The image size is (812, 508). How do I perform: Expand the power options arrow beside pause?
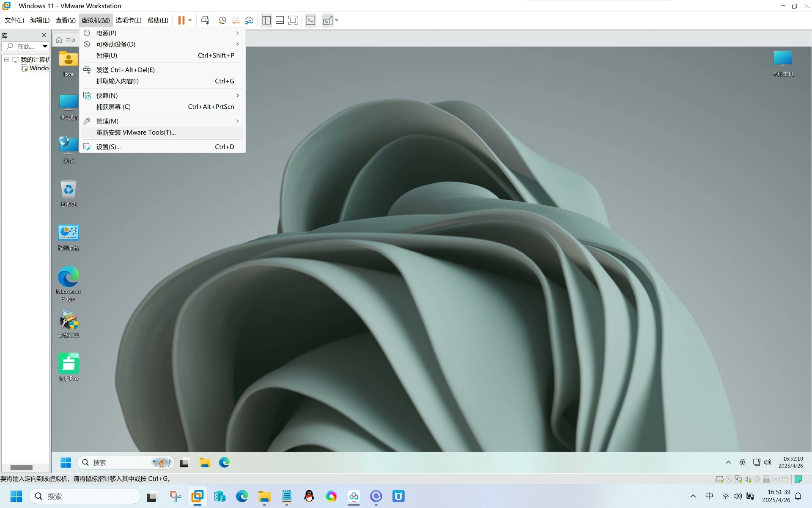coord(190,20)
